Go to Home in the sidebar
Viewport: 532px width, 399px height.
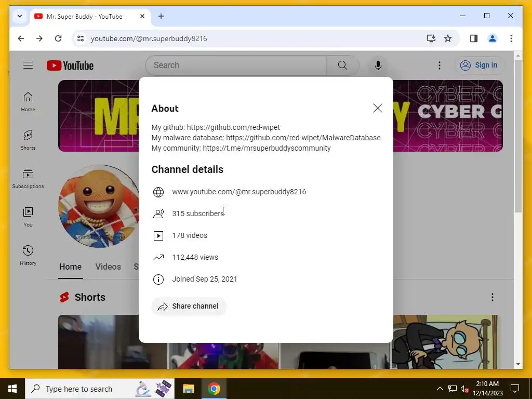(28, 102)
